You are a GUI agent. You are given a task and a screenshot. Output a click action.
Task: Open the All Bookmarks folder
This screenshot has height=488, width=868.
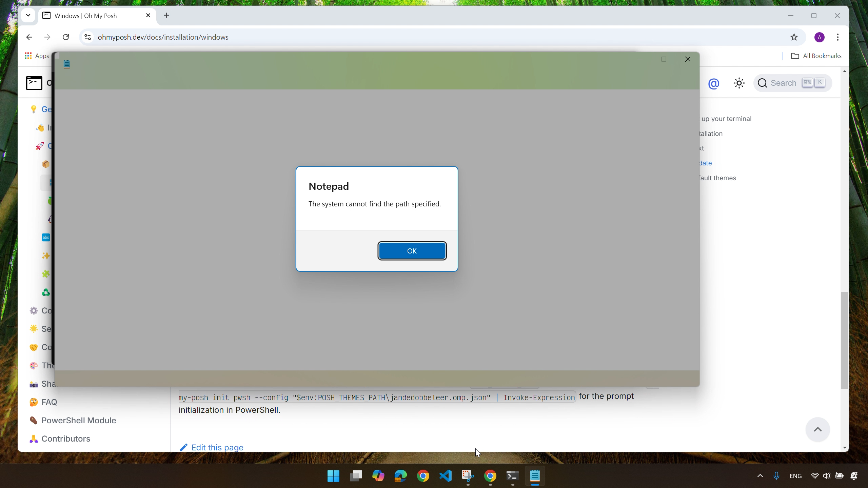tap(816, 56)
